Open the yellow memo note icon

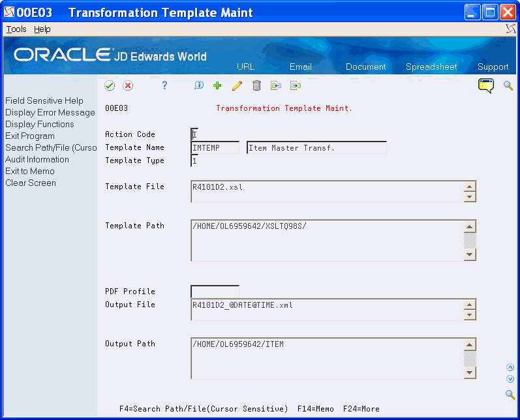(486, 85)
